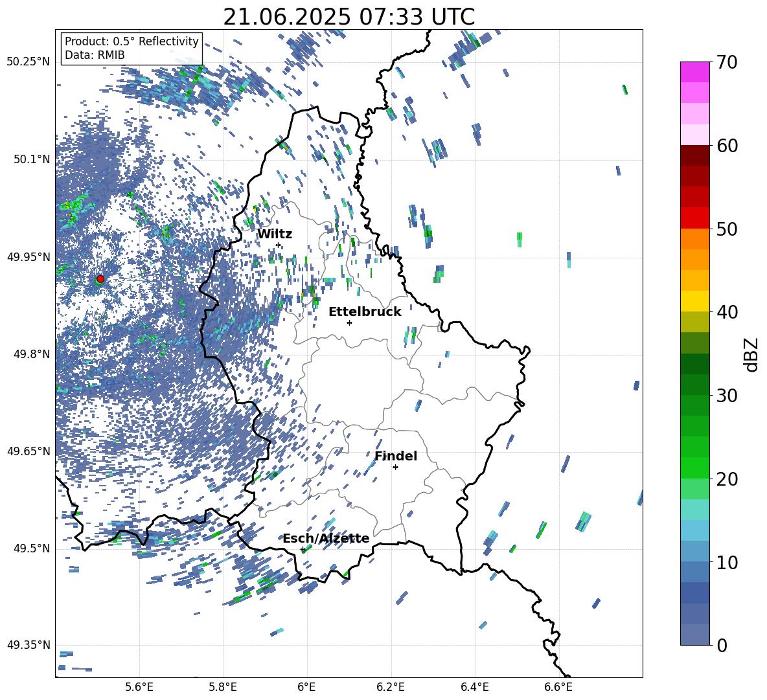Click the 6.4°E longitude label
The image size is (767, 700).
tap(474, 687)
